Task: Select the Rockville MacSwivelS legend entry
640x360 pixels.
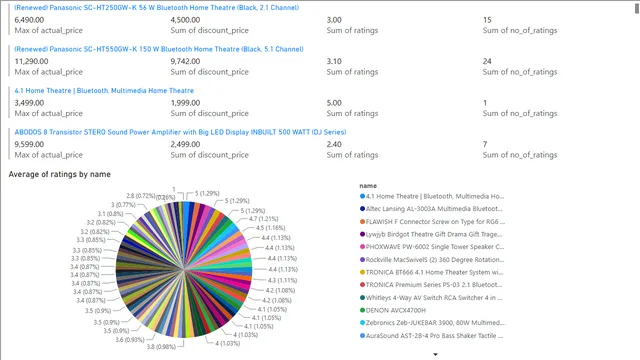Action: 432,260
